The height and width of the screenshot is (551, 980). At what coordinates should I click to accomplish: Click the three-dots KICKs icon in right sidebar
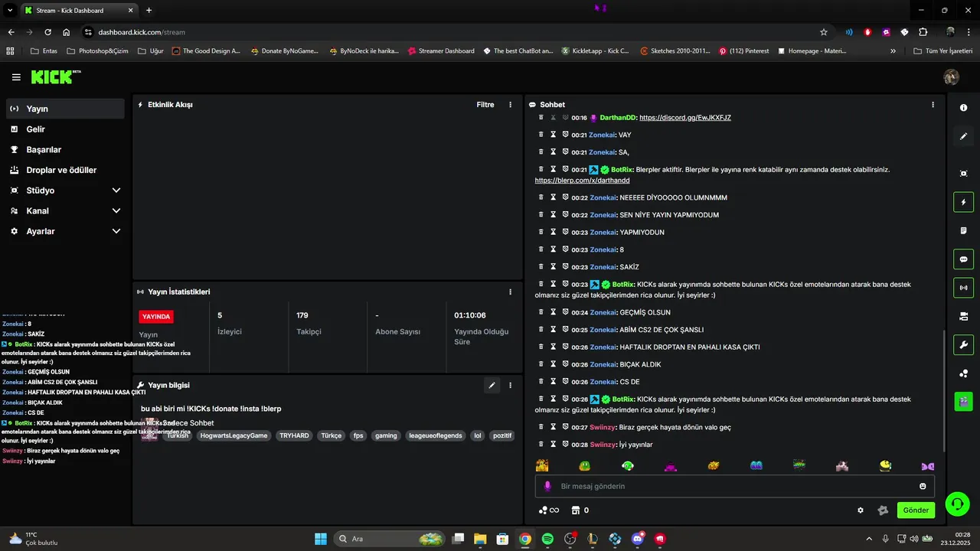click(963, 373)
